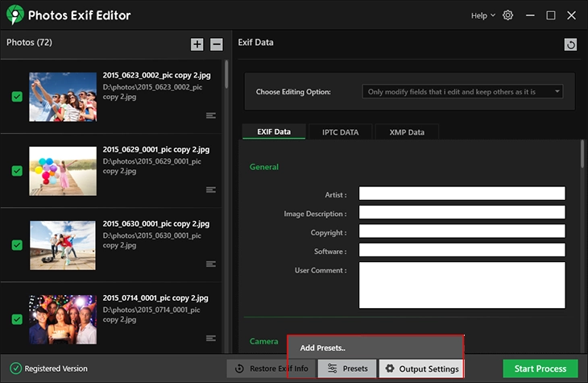Click the Photos Exif Editor logo icon

[x=14, y=15]
